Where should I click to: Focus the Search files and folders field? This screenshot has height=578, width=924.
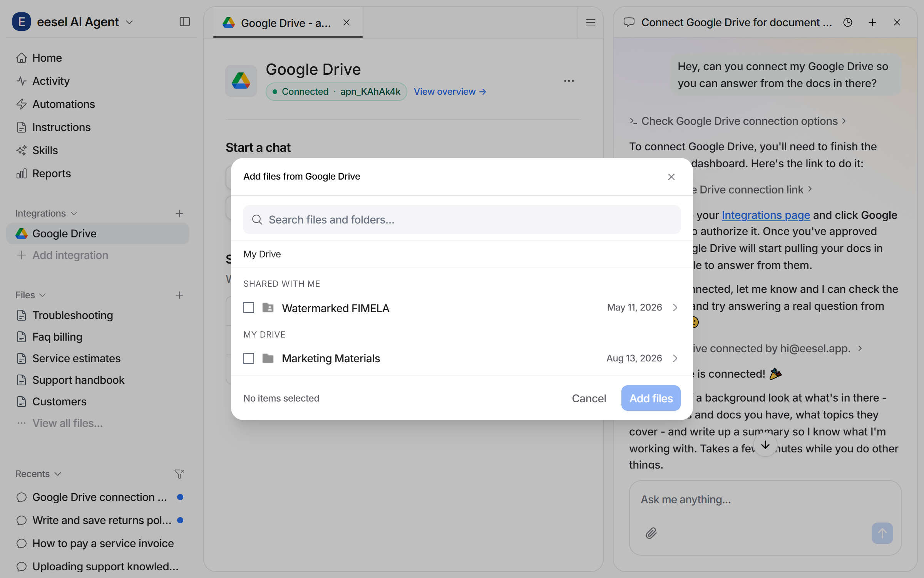pyautogui.click(x=462, y=220)
